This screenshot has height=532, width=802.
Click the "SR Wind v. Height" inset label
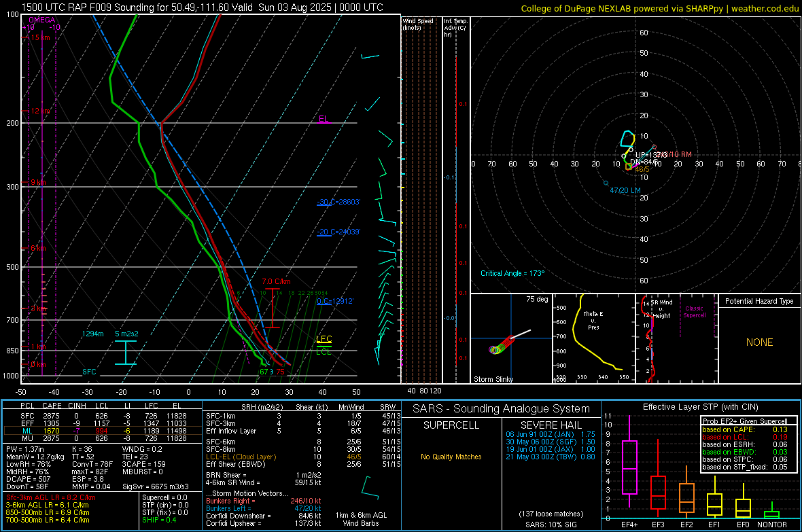pos(661,309)
